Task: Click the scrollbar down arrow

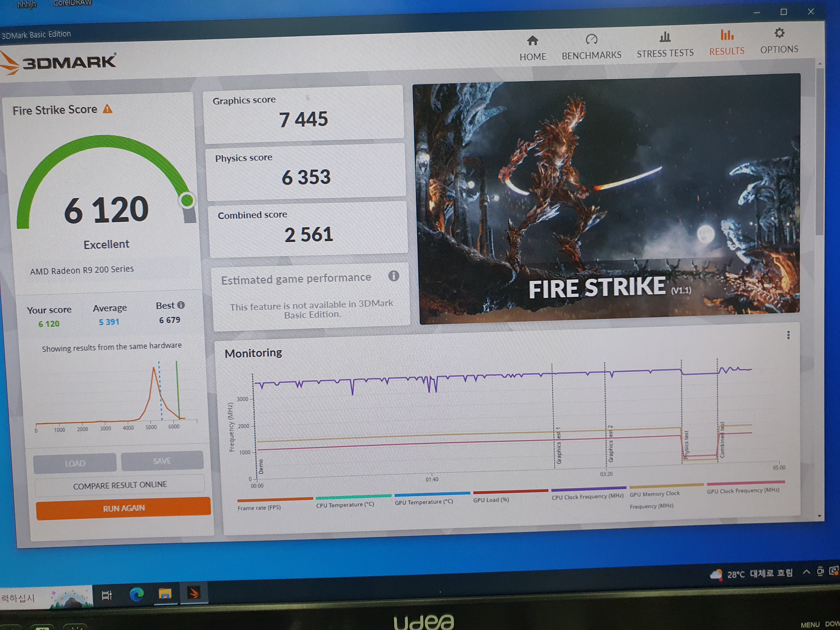Action: tap(819, 516)
